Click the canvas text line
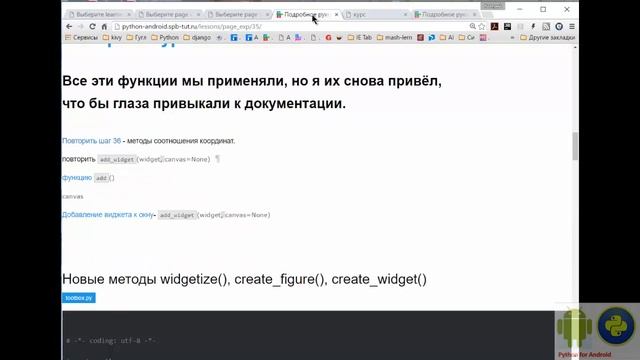Image resolution: width=640 pixels, height=360 pixels. coord(73,197)
